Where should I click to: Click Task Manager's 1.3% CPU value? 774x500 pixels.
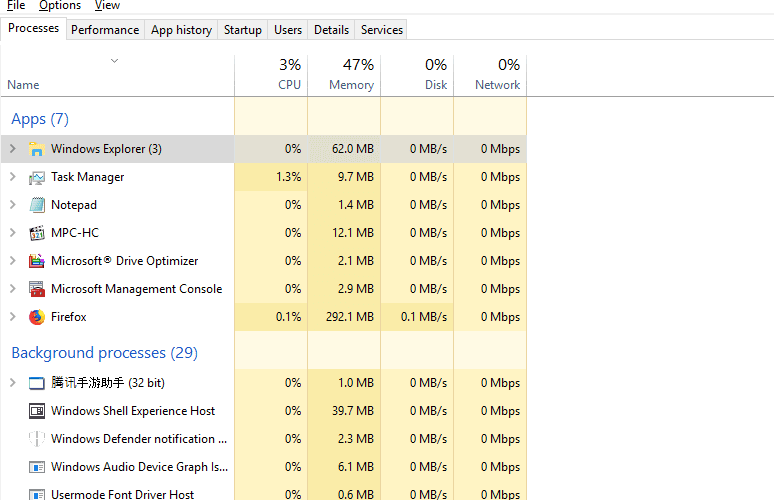(x=288, y=177)
